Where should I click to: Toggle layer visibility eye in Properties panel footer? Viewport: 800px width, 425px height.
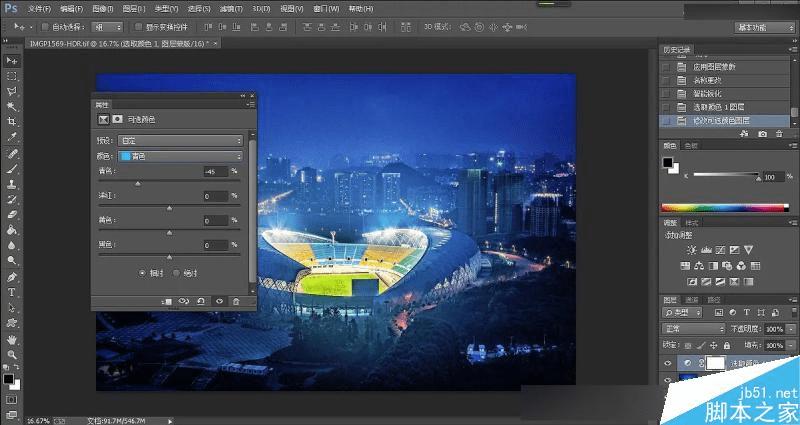coord(219,302)
